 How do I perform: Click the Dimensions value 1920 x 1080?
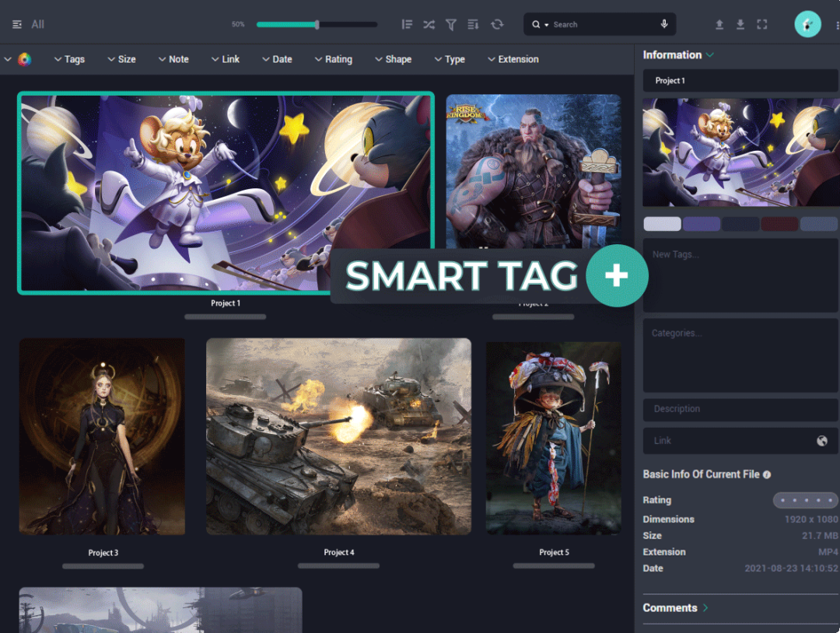pos(811,519)
